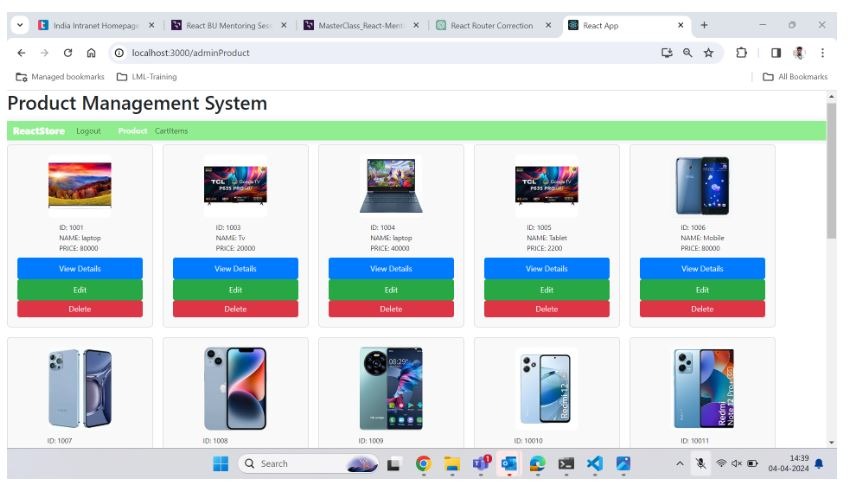Click Logout in the navbar
Screen dimensions: 860x504
(88, 132)
